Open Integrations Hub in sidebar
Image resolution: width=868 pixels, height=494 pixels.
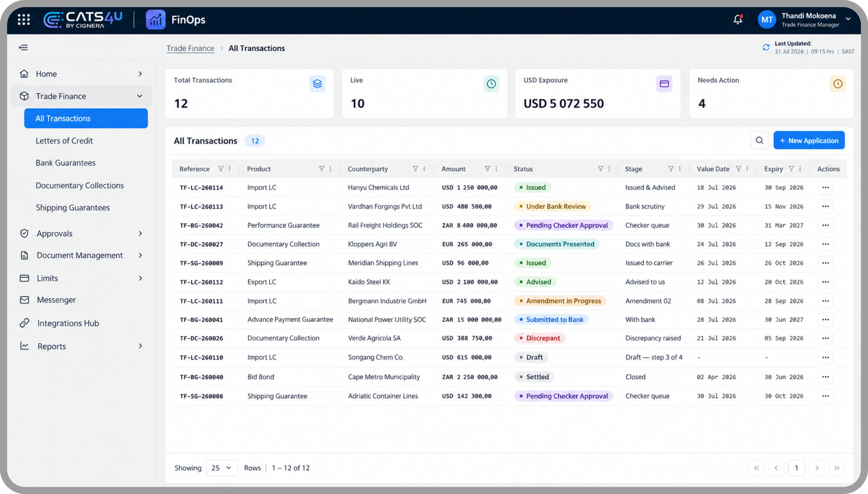68,323
